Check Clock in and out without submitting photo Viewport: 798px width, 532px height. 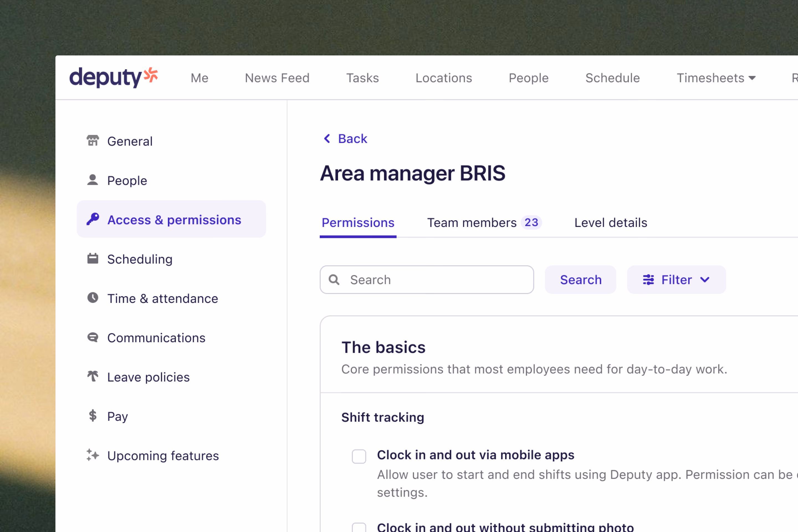pos(359,528)
